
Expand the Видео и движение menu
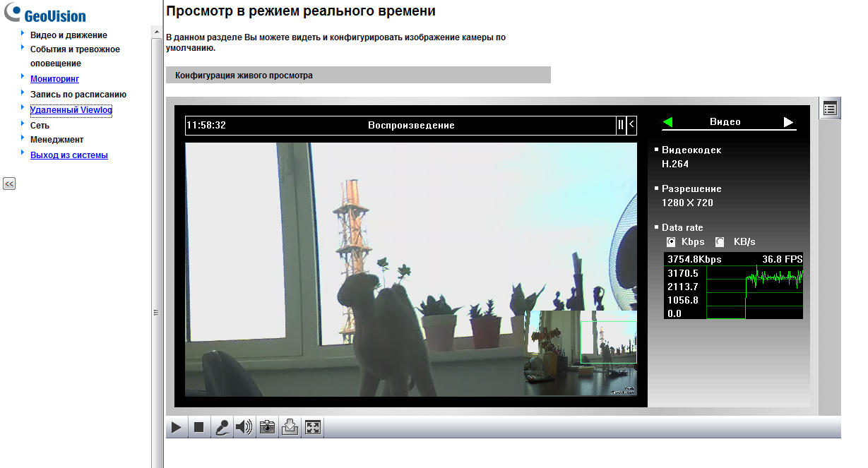[x=69, y=35]
